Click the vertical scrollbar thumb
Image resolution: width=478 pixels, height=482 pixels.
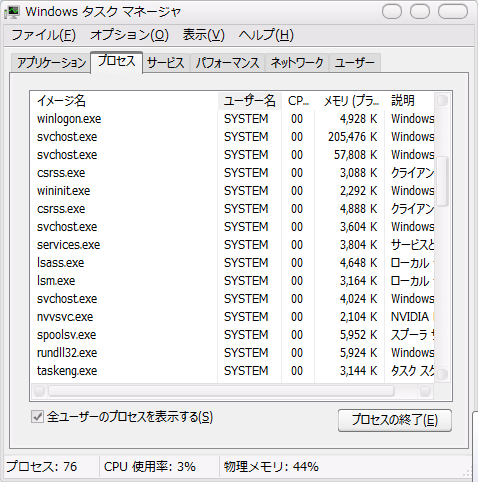coord(442,182)
